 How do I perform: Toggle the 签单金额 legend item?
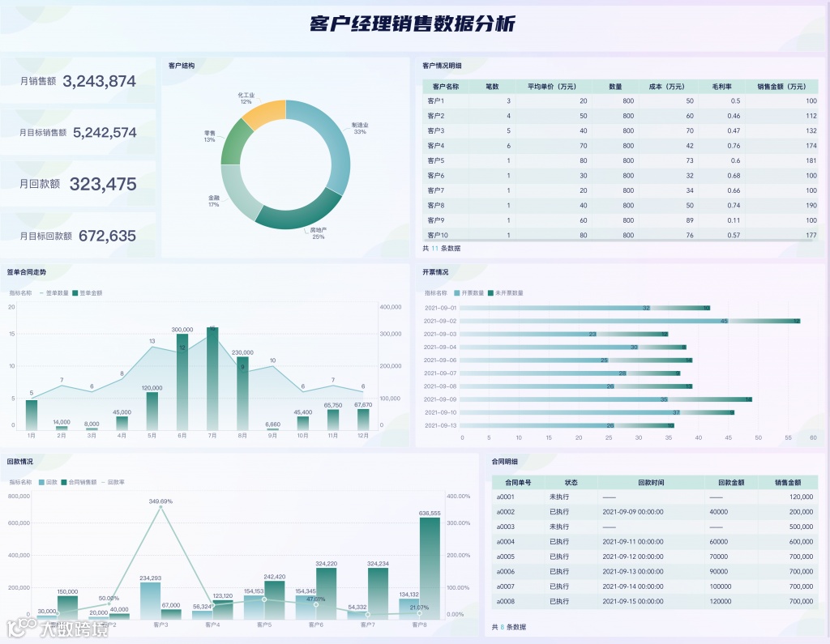click(88, 292)
